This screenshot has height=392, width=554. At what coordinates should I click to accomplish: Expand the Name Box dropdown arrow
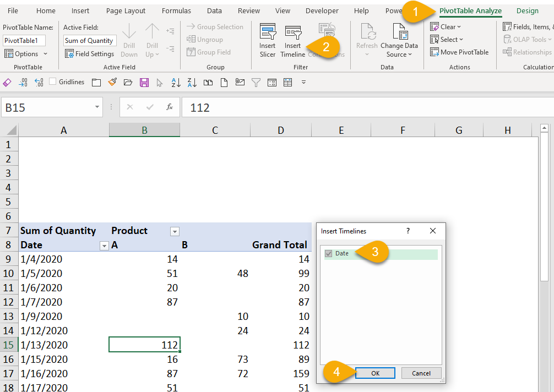point(97,107)
